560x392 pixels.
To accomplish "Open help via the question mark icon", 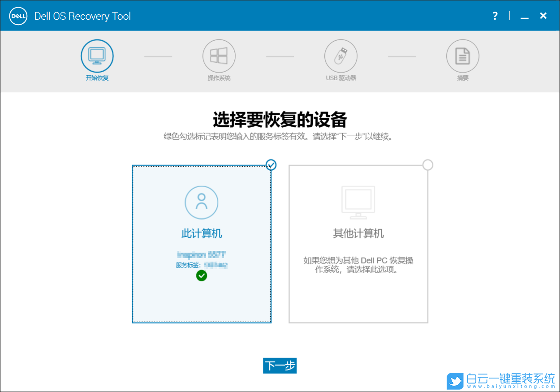I will point(495,16).
